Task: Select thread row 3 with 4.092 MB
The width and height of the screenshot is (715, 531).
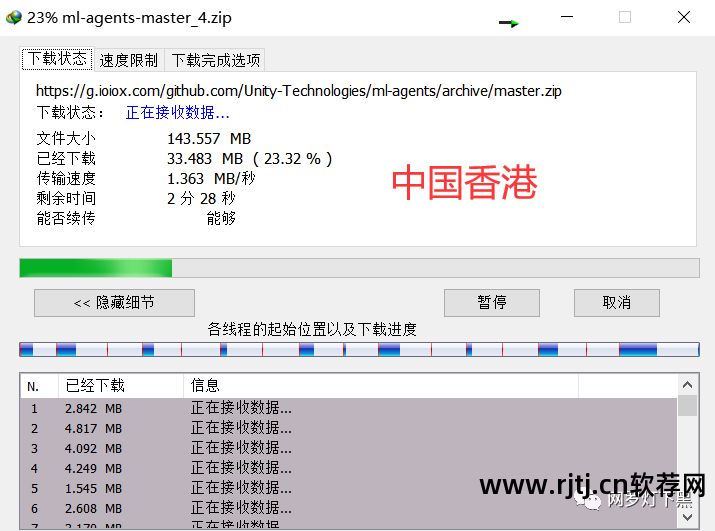Action: pos(349,448)
